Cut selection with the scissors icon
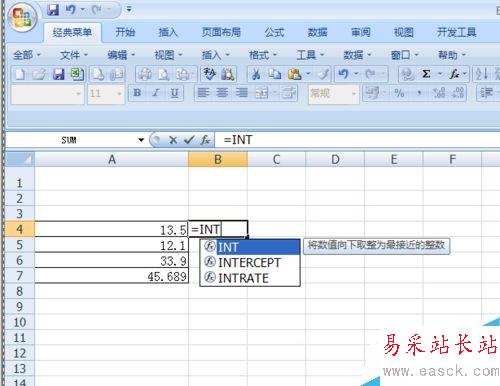This screenshot has height=386, width=500. tap(256, 74)
